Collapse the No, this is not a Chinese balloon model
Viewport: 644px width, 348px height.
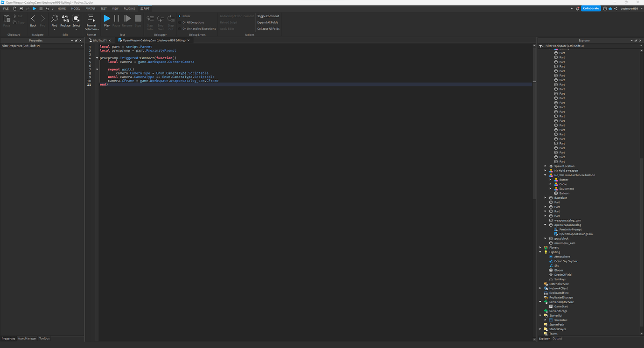(545, 175)
